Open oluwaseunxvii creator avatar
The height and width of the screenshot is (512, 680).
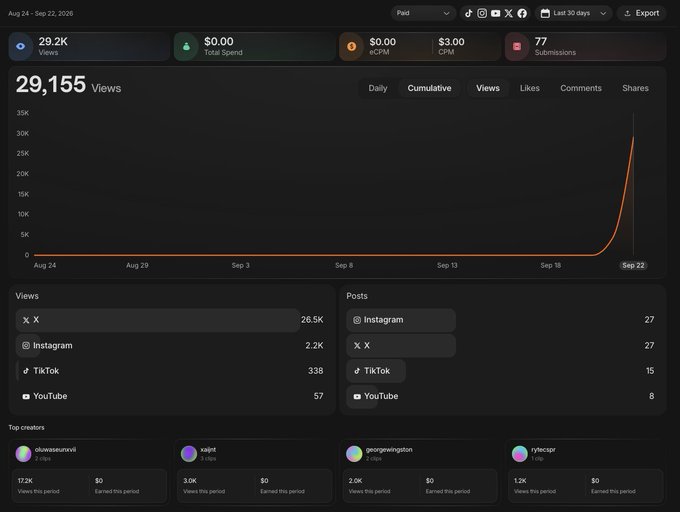click(23, 453)
